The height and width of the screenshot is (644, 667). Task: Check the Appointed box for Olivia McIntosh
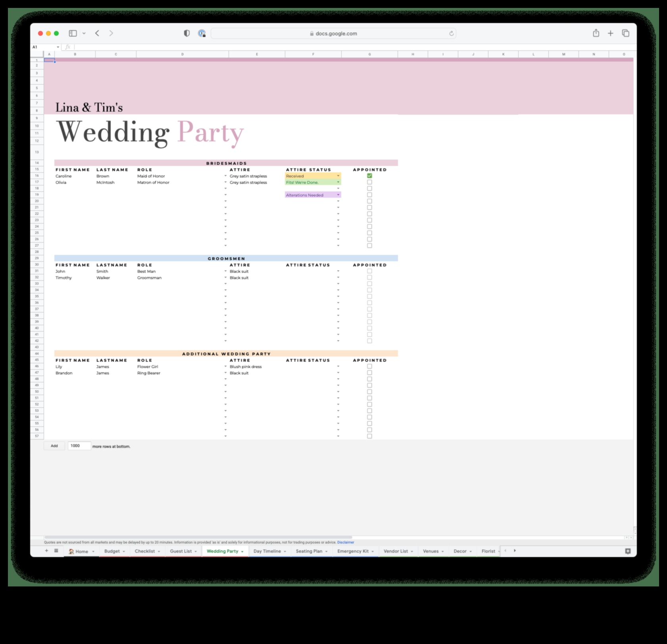pyautogui.click(x=369, y=182)
